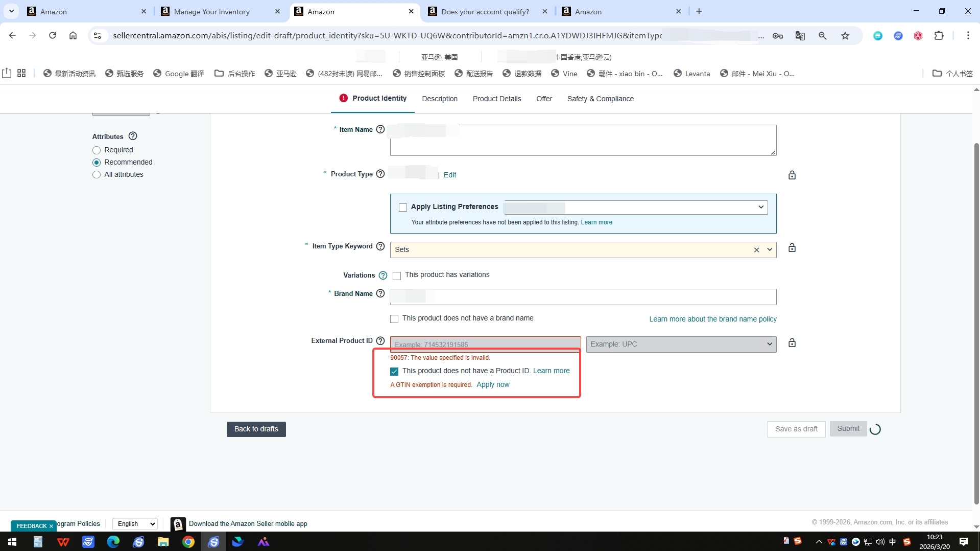Open the Safety & Compliance tab
This screenshot has width=980, height=551.
click(600, 99)
